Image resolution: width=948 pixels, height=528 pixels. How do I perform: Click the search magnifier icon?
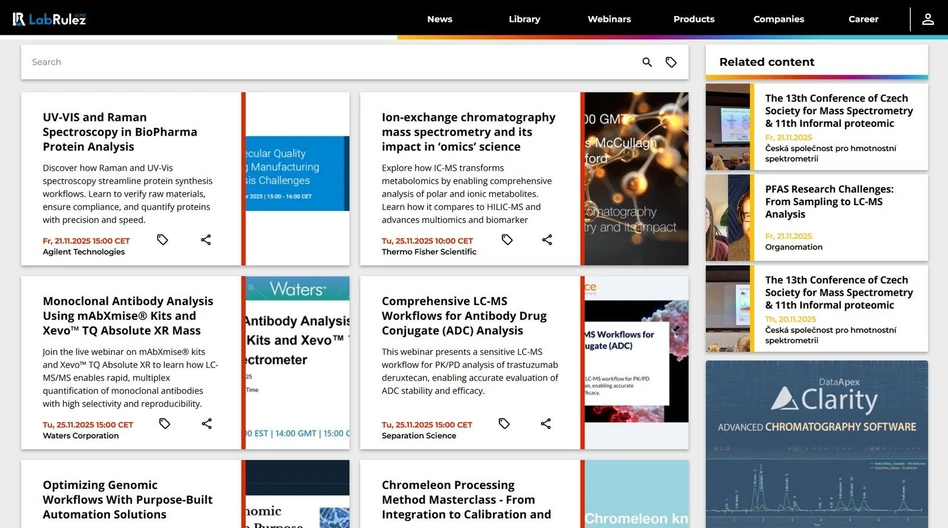pos(647,62)
